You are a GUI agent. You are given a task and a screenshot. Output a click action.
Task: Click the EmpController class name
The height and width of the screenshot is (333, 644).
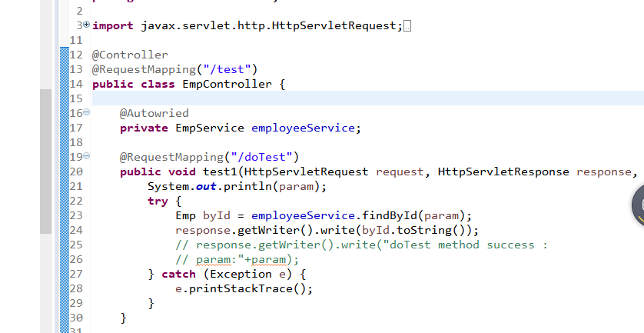coord(227,85)
